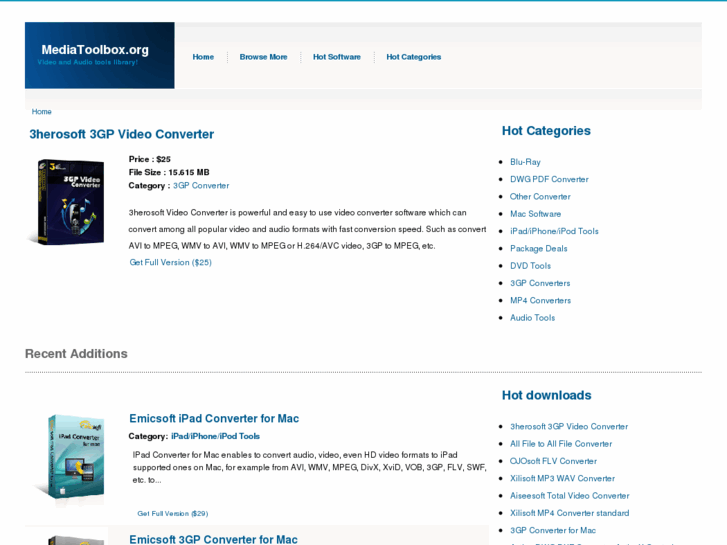727x545 pixels.
Task: Open the MP4 Converters category
Action: pyautogui.click(x=541, y=301)
